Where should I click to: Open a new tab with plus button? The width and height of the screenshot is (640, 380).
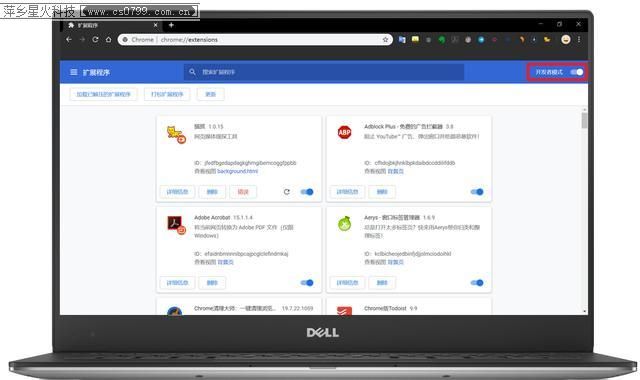point(171,25)
